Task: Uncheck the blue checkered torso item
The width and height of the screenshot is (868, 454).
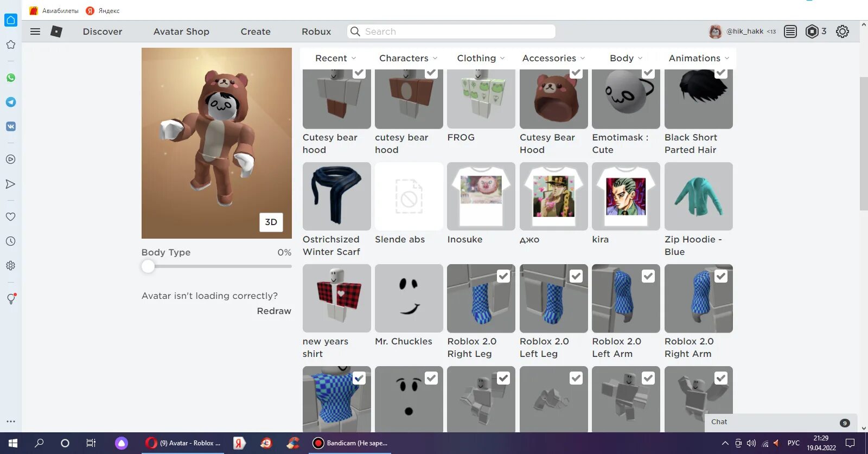Action: [359, 378]
